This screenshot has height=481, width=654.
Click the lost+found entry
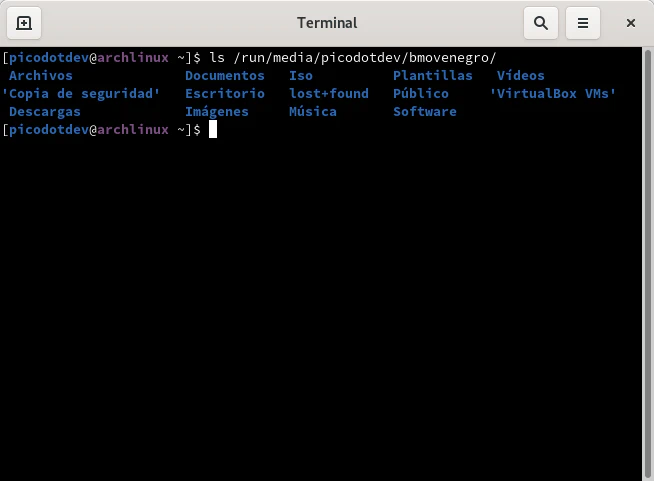tap(329, 94)
